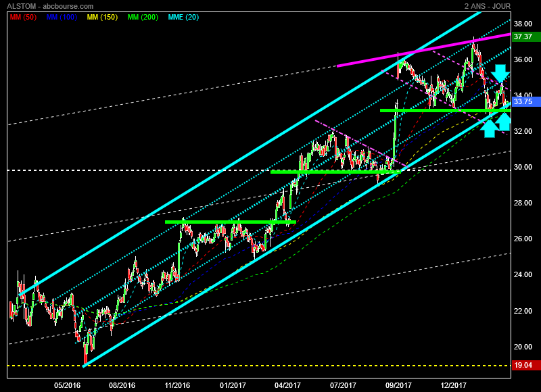541x392 pixels.
Task: Click the 22.00 price axis label
Action: (523, 311)
